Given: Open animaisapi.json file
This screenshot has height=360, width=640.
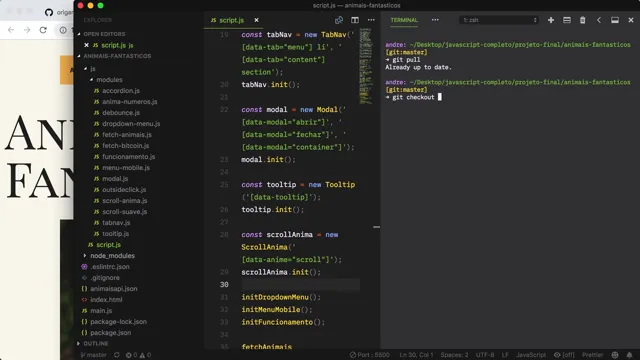Looking at the screenshot, I should coord(113,289).
